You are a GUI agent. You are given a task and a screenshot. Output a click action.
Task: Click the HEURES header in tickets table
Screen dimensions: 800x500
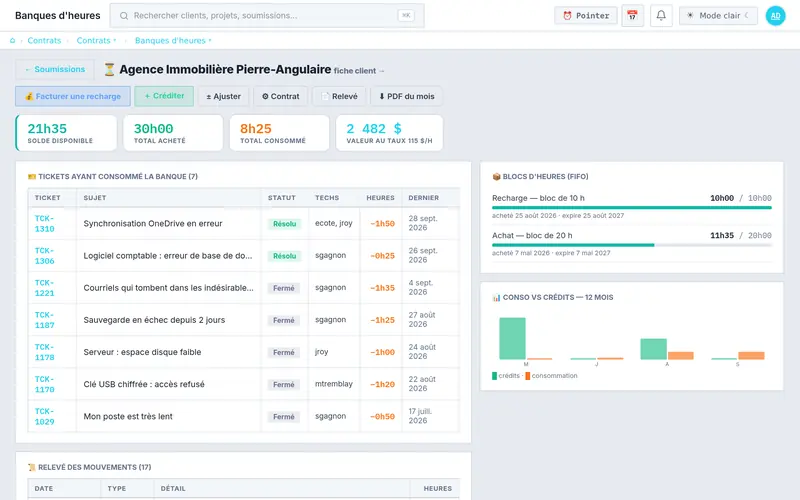(380, 198)
